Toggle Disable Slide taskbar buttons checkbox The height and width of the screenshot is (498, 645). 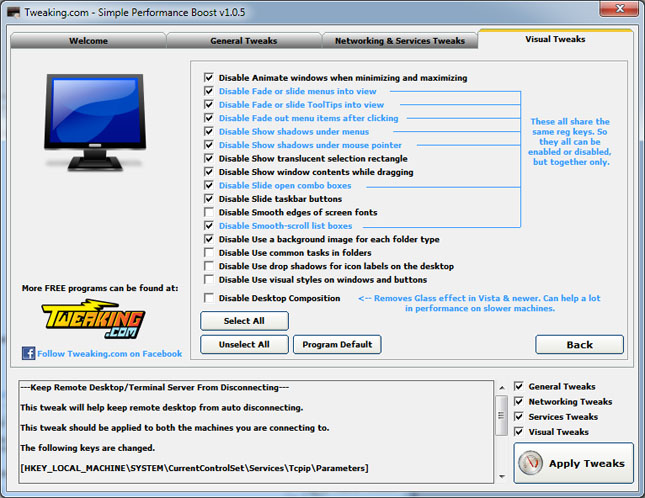coord(208,199)
